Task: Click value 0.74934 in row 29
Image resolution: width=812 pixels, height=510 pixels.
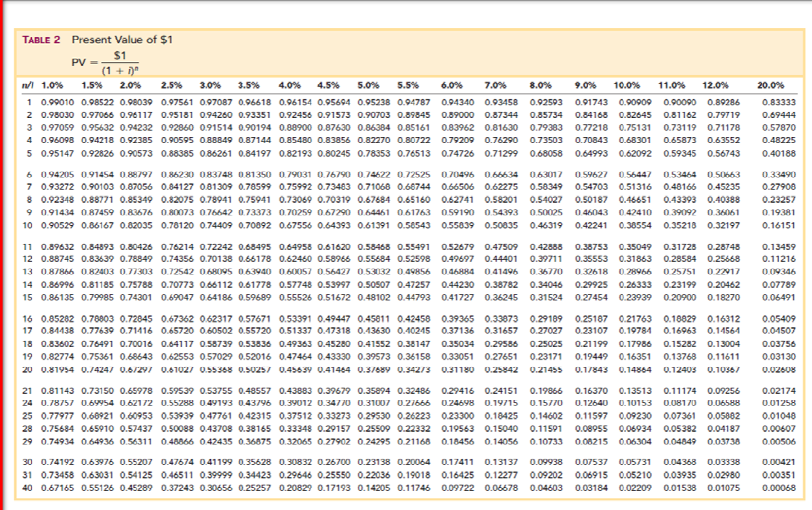Action: [x=58, y=442]
